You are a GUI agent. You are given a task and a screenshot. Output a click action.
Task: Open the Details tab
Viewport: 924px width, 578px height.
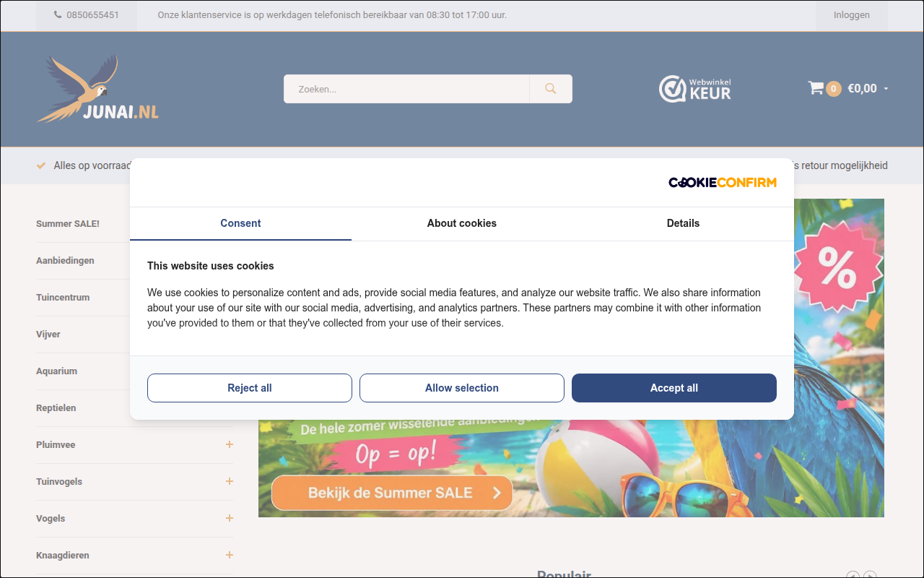[x=683, y=223]
